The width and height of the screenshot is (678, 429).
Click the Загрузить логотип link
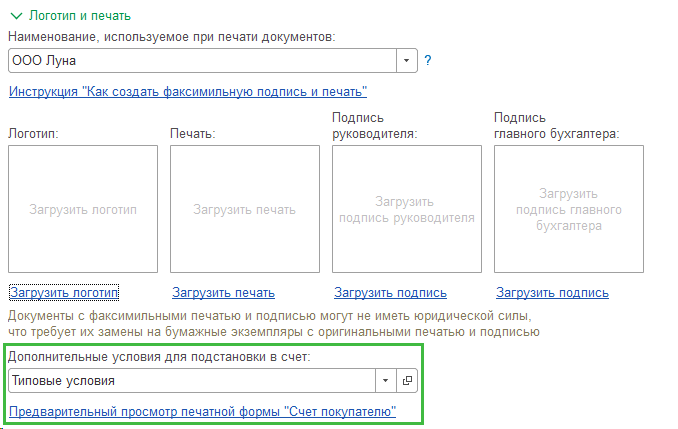[64, 292]
